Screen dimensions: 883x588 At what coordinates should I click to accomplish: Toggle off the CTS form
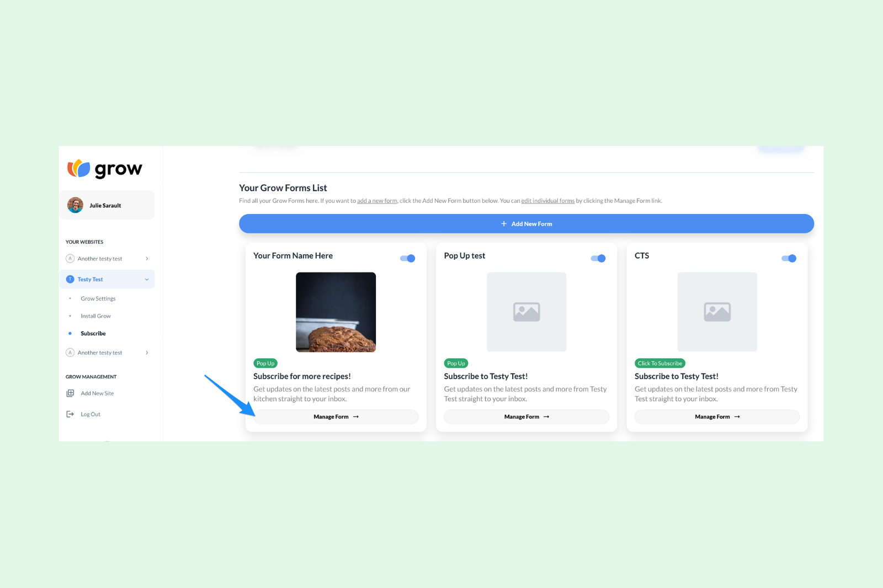coord(789,258)
